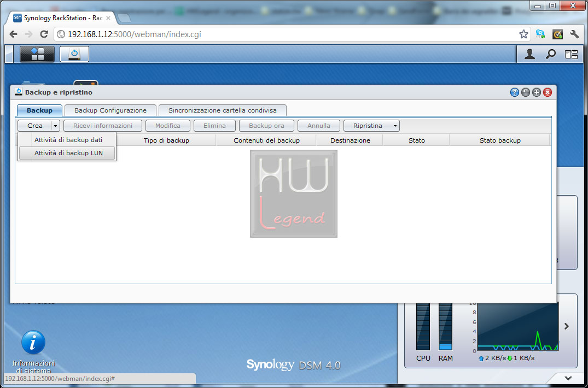Minimize the Chrome browser window
This screenshot has width=588, height=388.
pyautogui.click(x=537, y=5)
